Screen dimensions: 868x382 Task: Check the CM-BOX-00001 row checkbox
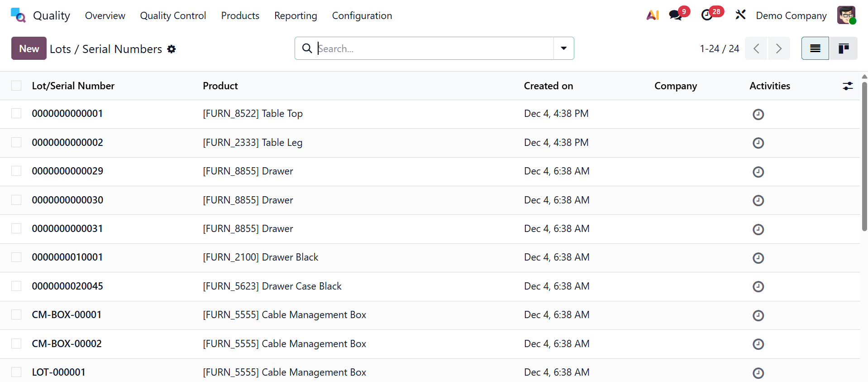16,315
